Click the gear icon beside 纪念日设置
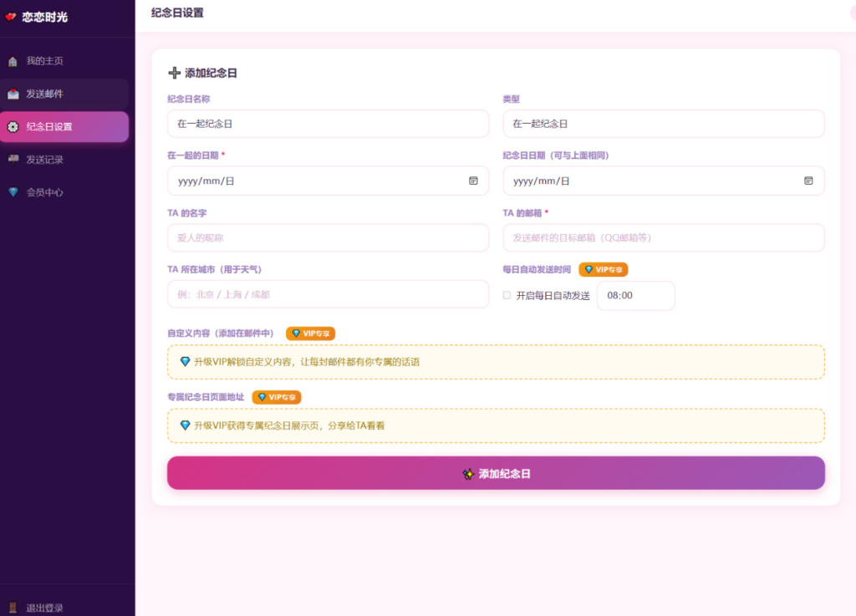Screen dimensions: 856x616 (13, 126)
